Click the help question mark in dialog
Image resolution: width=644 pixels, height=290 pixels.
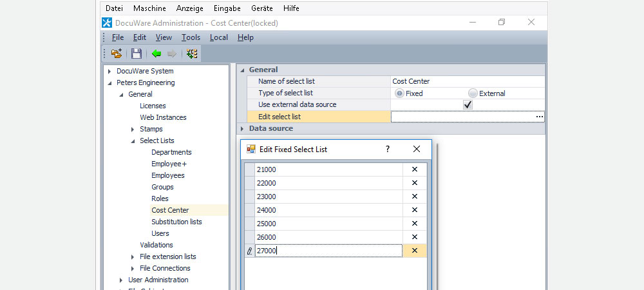pyautogui.click(x=387, y=149)
